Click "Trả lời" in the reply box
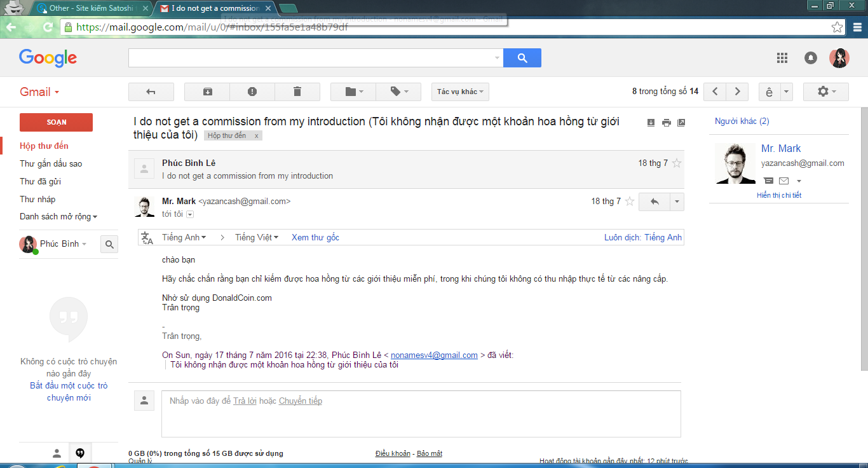Screen dimensions: 868x468 click(x=245, y=401)
